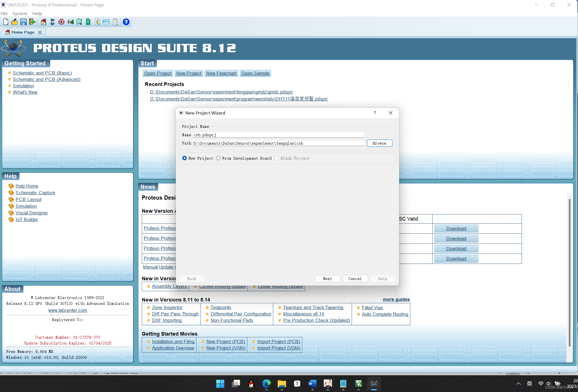Click the project Name input field
This screenshot has height=392, width=578.
point(279,134)
